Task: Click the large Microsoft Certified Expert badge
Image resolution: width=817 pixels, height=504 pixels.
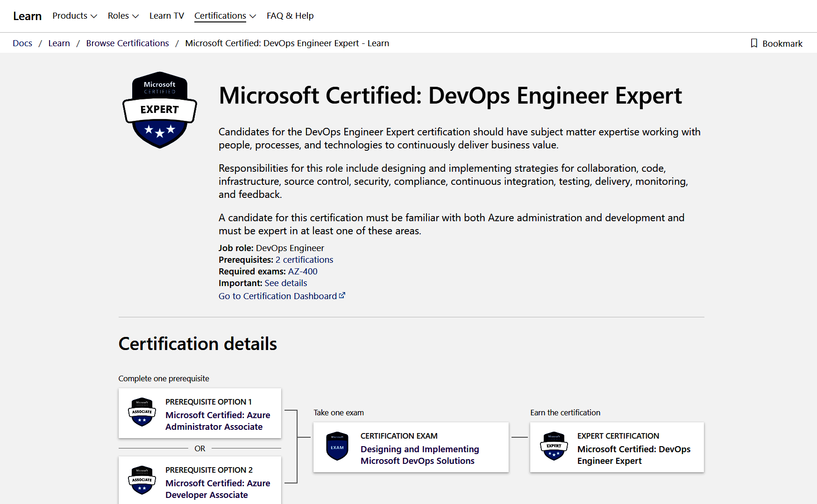Action: (159, 110)
